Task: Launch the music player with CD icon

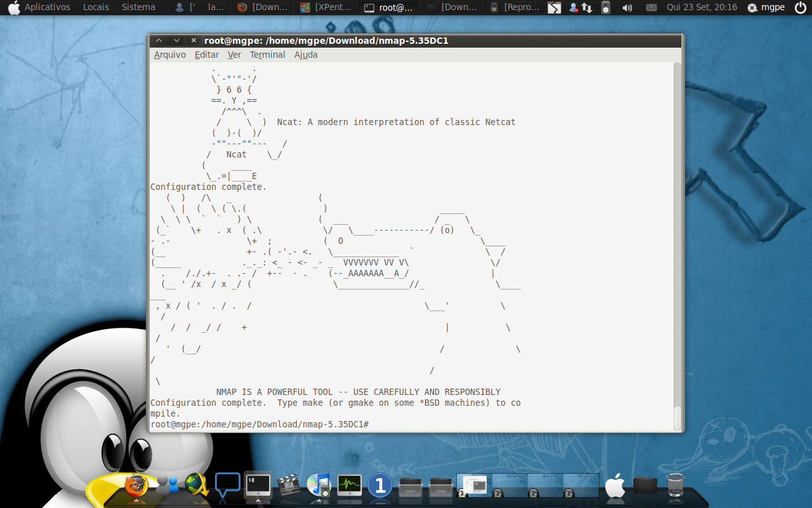Action: click(x=319, y=486)
